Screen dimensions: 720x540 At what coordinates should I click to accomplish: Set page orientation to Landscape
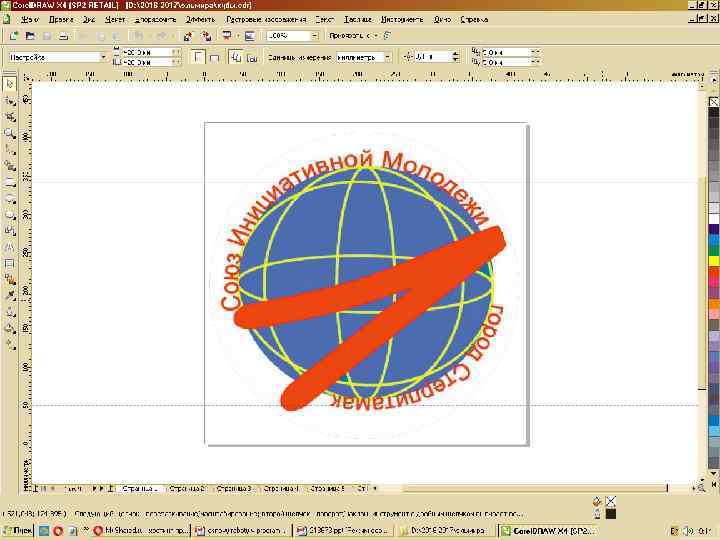pyautogui.click(x=214, y=57)
